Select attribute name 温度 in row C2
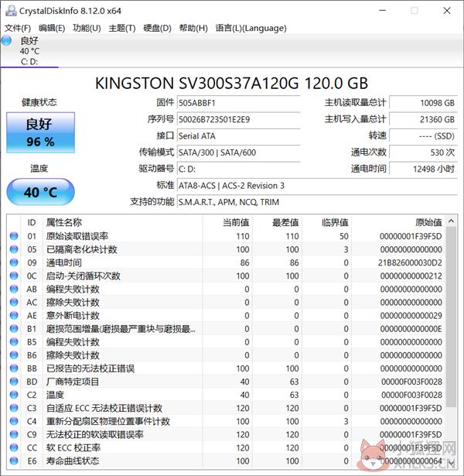Image resolution: width=464 pixels, height=476 pixels. tap(55, 395)
